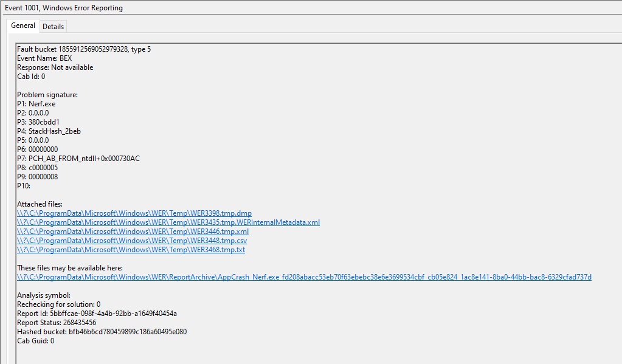Click the Cab Id: 0 line
Viewport: 622px width, 364px height.
pyautogui.click(x=31, y=77)
